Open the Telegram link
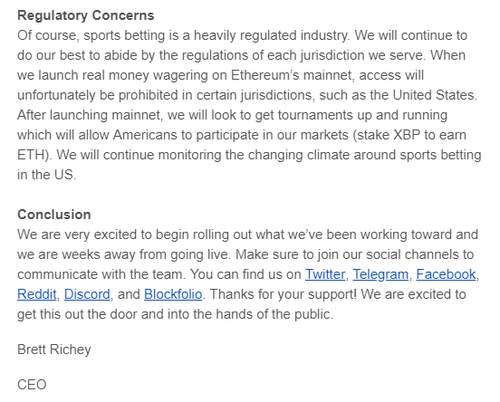Viewport: 500px width, 402px height. pyautogui.click(x=380, y=274)
